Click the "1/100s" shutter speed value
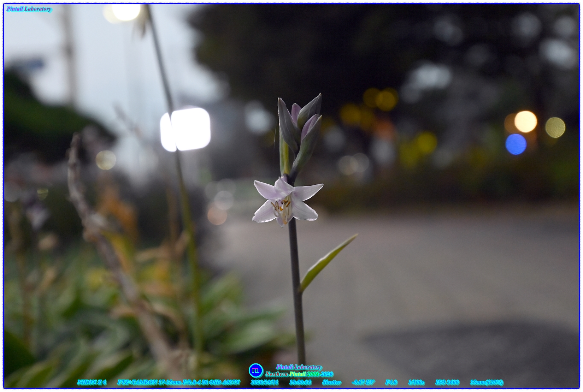This screenshot has height=392, width=583. pyautogui.click(x=416, y=382)
